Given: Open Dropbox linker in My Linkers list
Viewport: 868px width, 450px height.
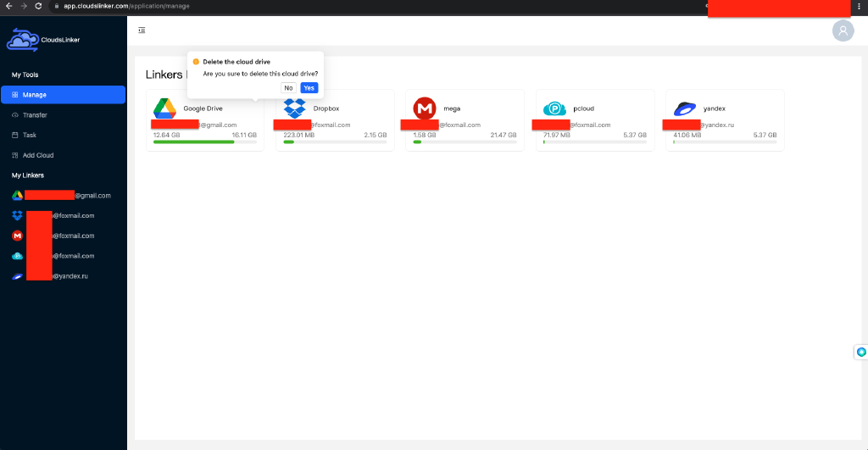Looking at the screenshot, I should 53,216.
